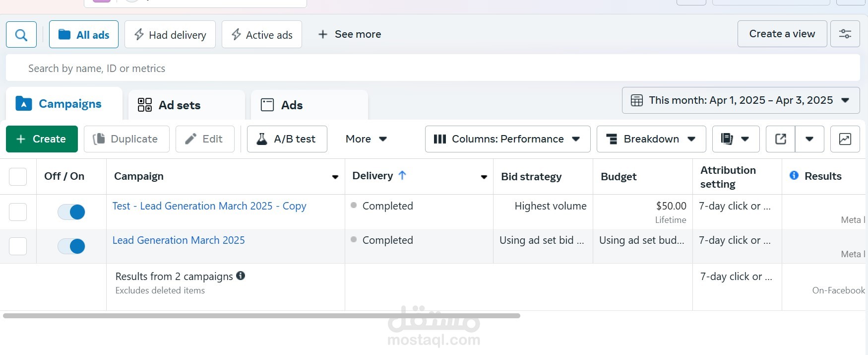Open Lead Generation March 2025 campaign link
This screenshot has height=355, width=868.
179,240
